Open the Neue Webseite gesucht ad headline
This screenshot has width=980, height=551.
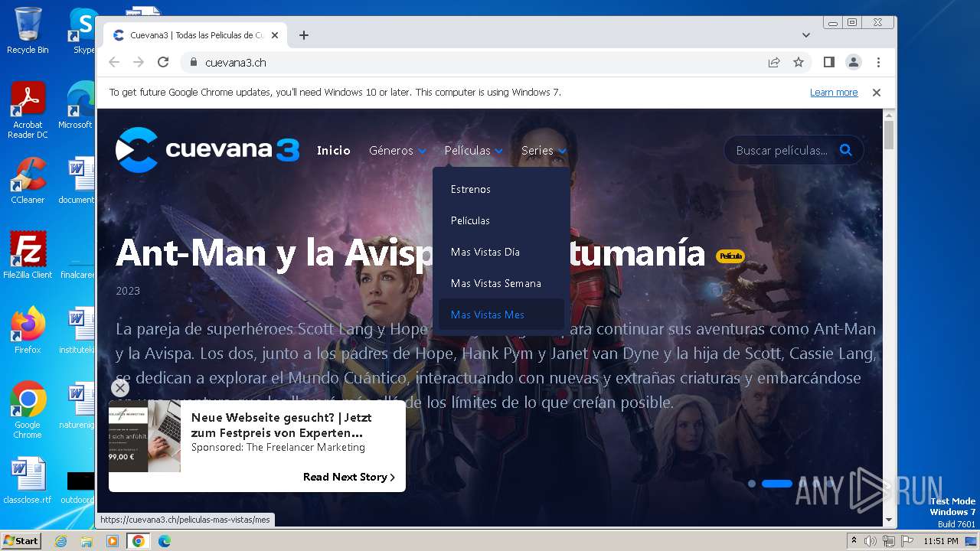coord(281,425)
